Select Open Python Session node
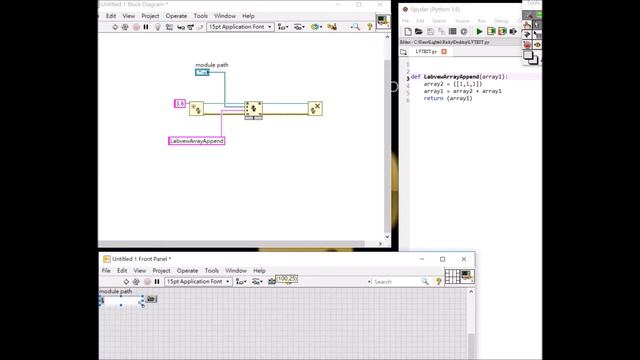This screenshot has width=640, height=360. coord(196,109)
